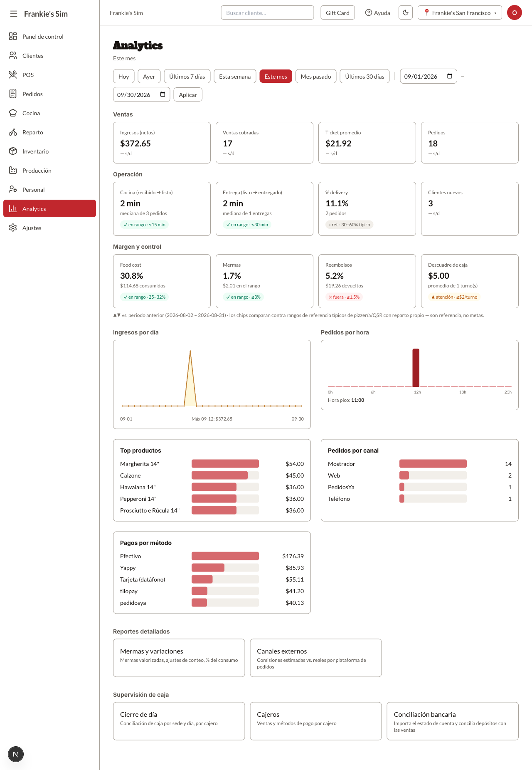Open the user avatar O menu
Viewport: 532px width, 770px height.
point(515,12)
